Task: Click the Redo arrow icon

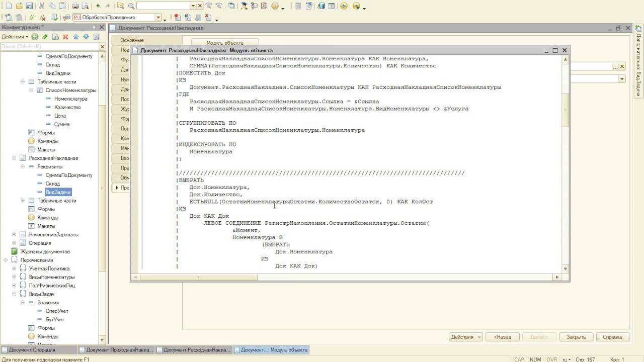Action: tap(108, 6)
